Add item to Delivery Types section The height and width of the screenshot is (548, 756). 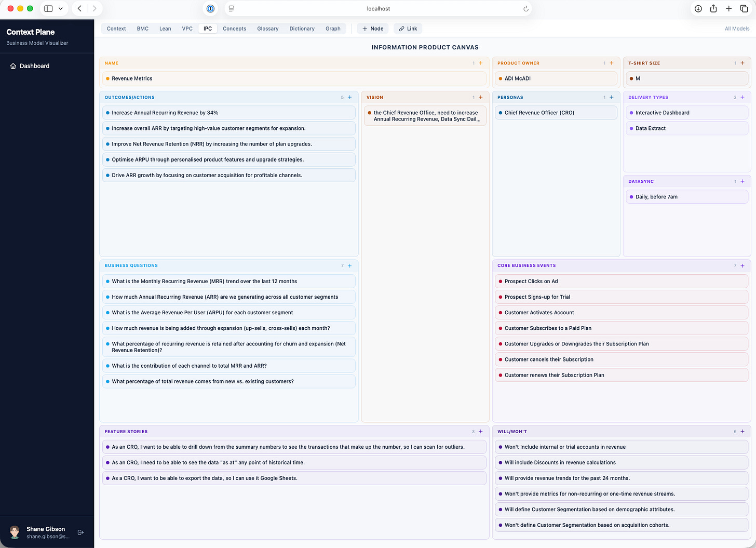(x=743, y=97)
